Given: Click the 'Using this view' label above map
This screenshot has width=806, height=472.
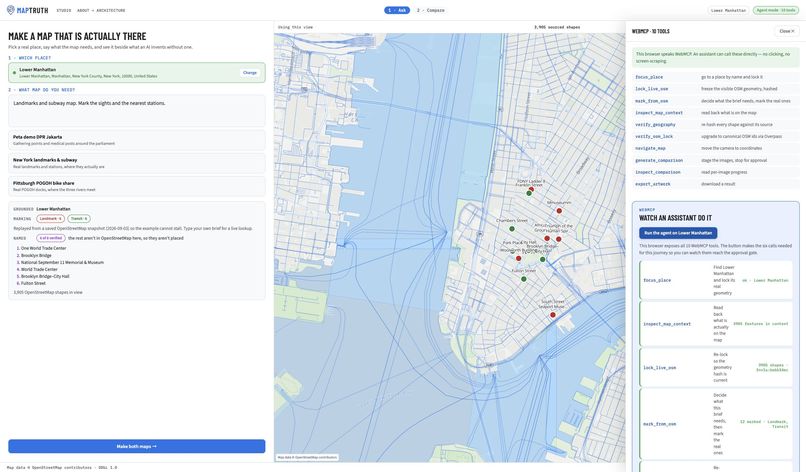Looking at the screenshot, I should click(295, 27).
